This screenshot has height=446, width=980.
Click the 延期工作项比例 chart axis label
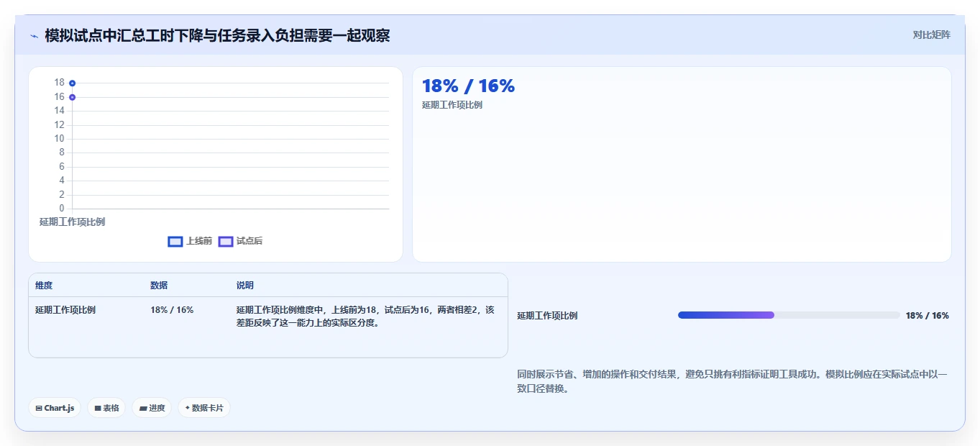pos(73,222)
